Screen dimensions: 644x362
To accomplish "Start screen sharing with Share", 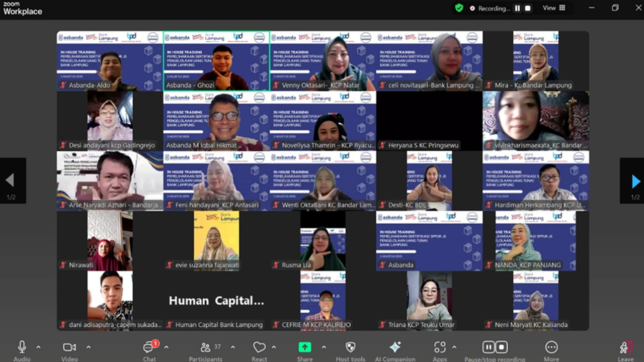I will (x=304, y=348).
